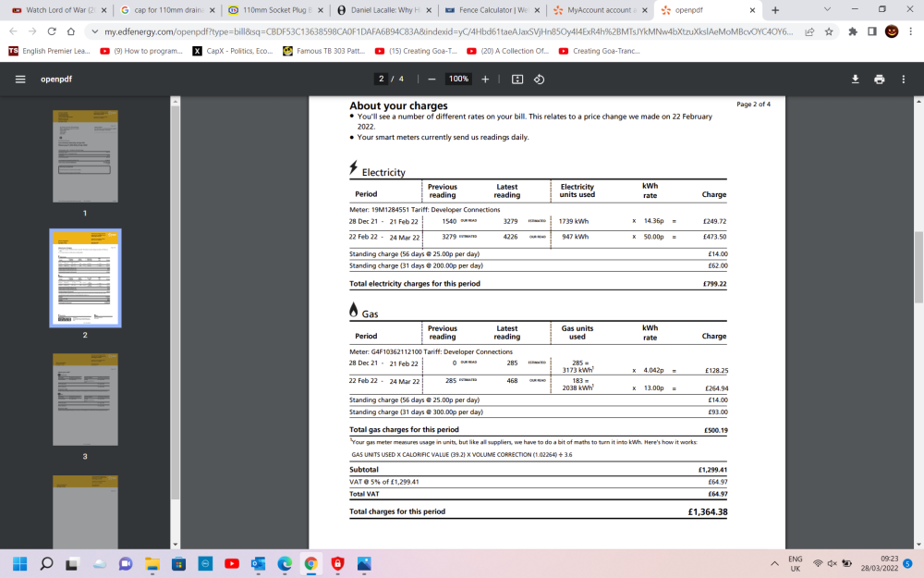Click the PDF page number field

[382, 79]
